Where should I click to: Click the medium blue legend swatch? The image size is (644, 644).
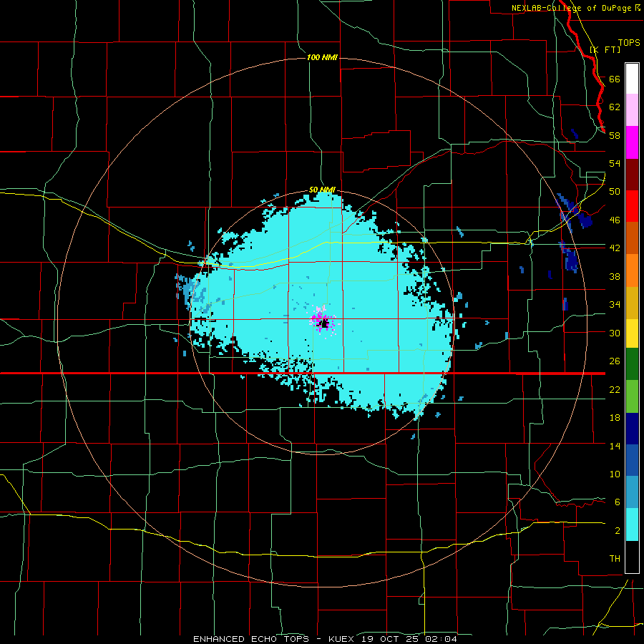632,461
